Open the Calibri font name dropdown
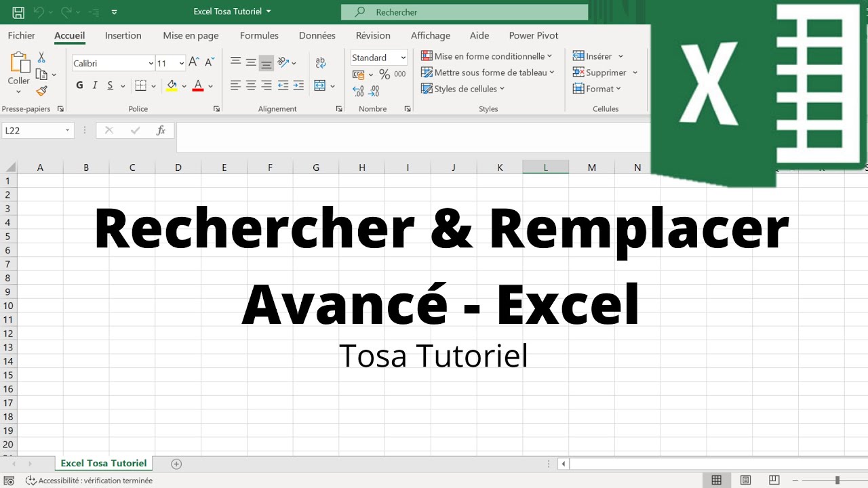This screenshot has width=868, height=488. [151, 63]
